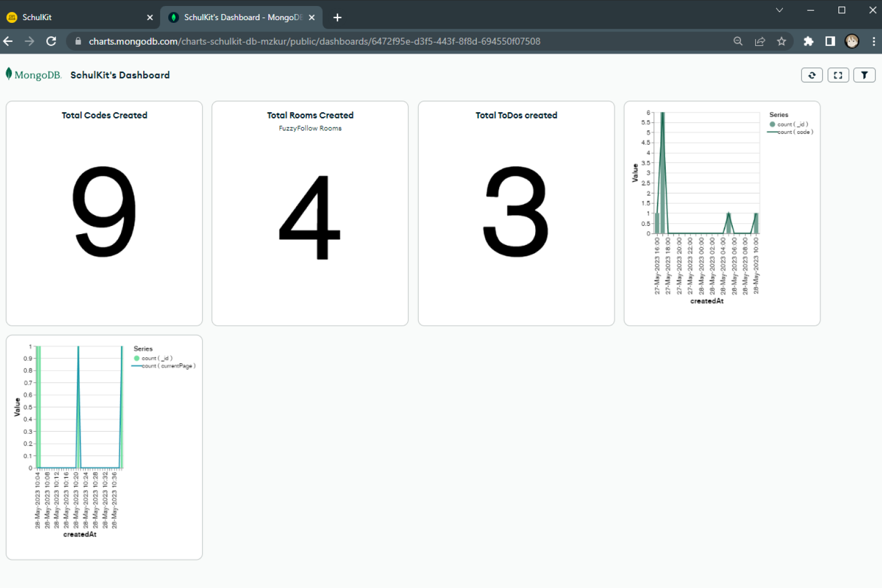Close the SchulKit tab

(x=150, y=17)
